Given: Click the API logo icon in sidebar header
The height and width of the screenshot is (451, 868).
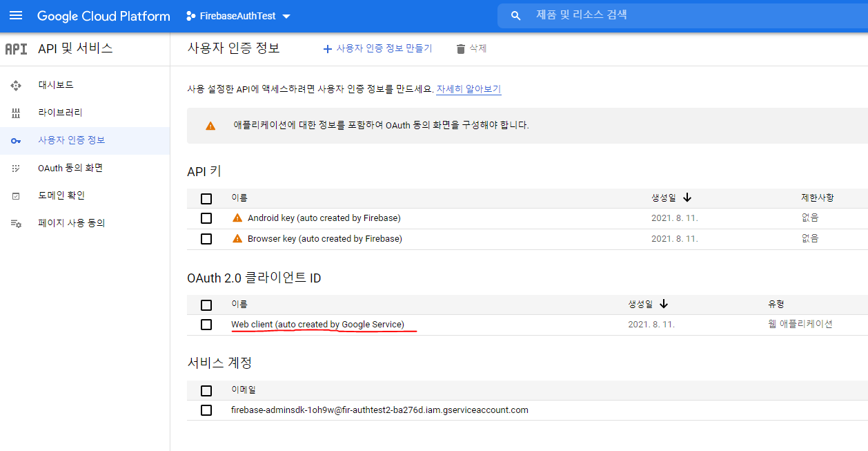Looking at the screenshot, I should pyautogui.click(x=16, y=49).
